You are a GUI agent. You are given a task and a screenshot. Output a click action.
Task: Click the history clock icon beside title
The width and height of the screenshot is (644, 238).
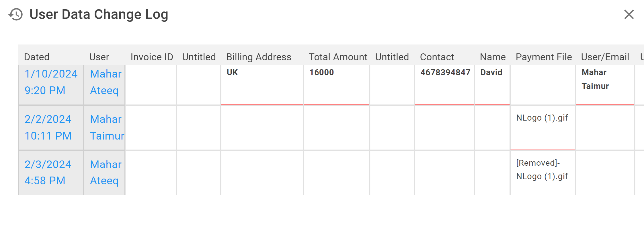(15, 14)
